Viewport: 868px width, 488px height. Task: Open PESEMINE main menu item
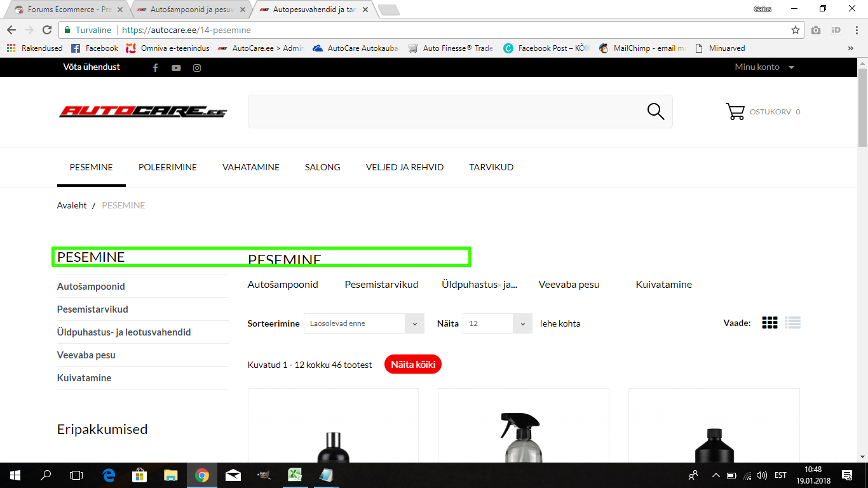(92, 167)
